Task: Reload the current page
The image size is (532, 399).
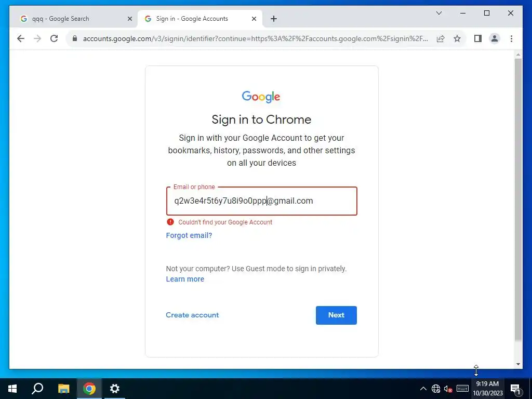Action: (54, 38)
